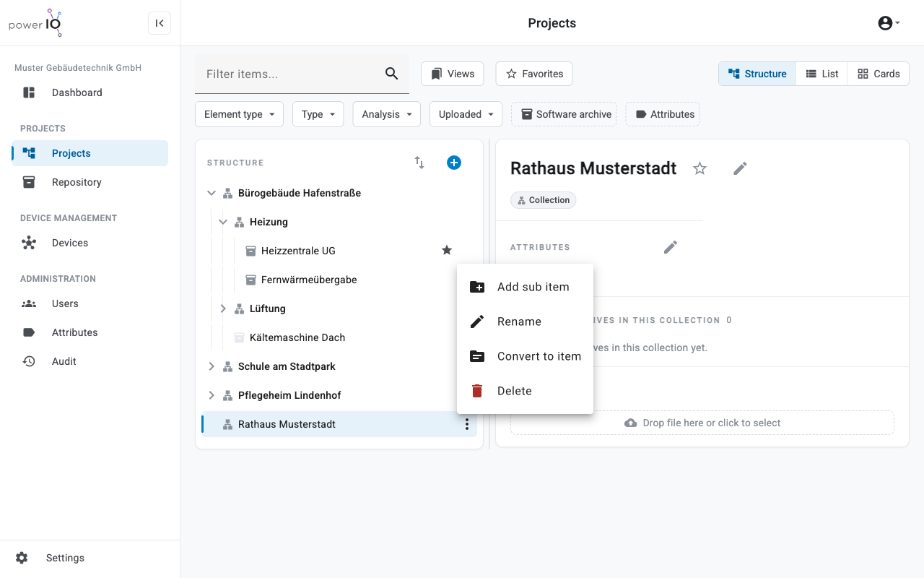Open Repository in the sidebar
The width and height of the screenshot is (924, 578).
pos(90,182)
